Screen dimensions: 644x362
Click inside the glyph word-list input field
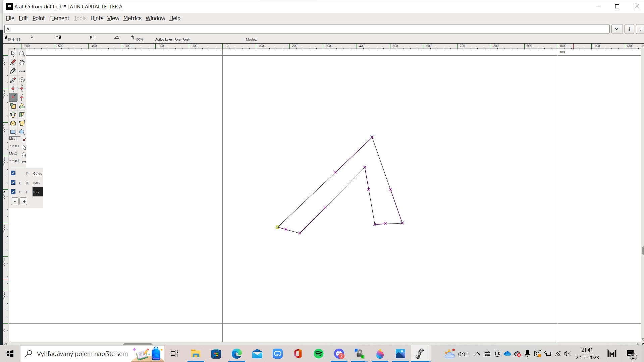point(307,29)
